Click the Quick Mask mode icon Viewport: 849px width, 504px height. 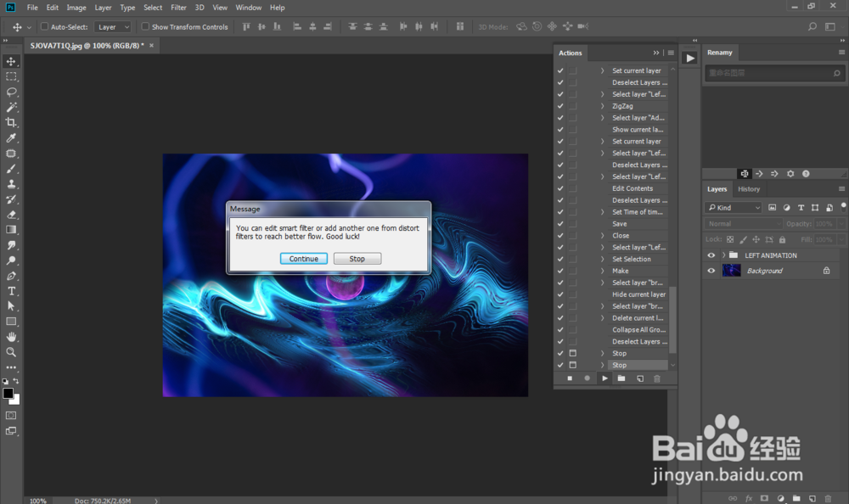[x=11, y=415]
